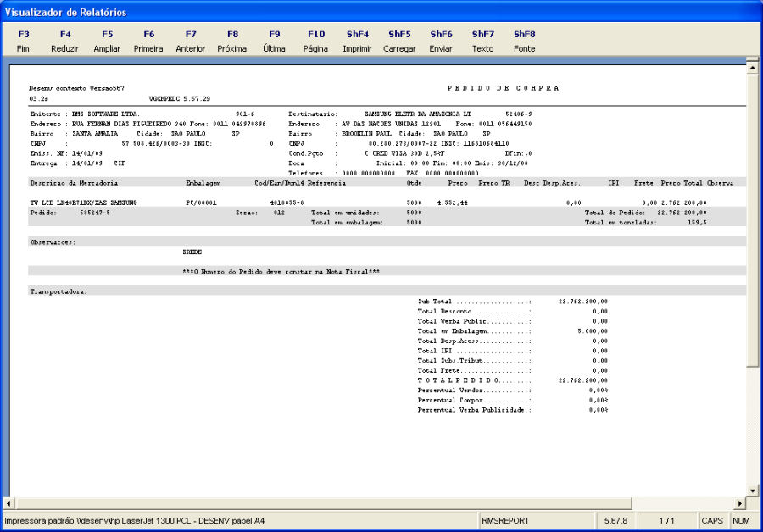Click 'SAMSUNG ELETR DA AMAZONIA LT' destinatario
This screenshot has height=532, width=763.
[x=418, y=114]
